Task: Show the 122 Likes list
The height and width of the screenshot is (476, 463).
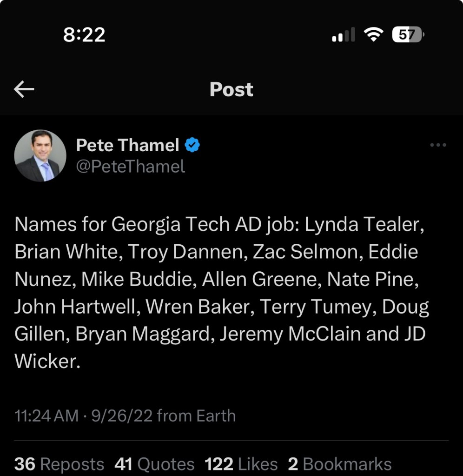Action: [x=241, y=464]
